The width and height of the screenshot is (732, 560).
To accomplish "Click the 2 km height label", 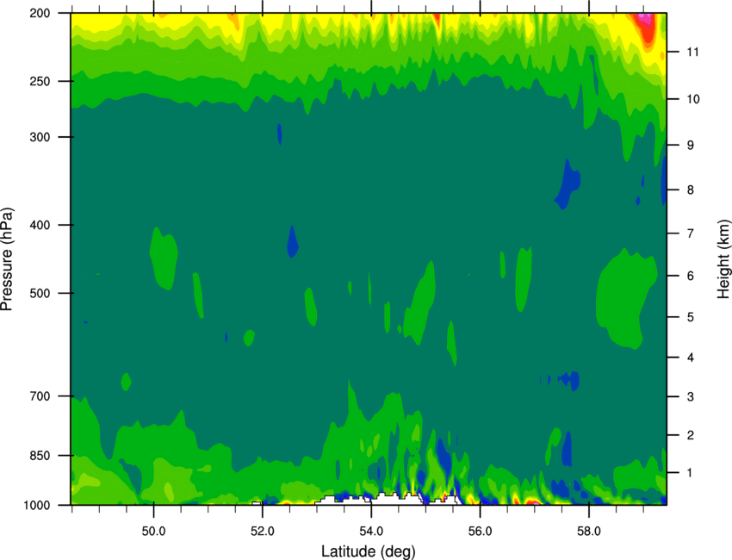I will 690,435.
